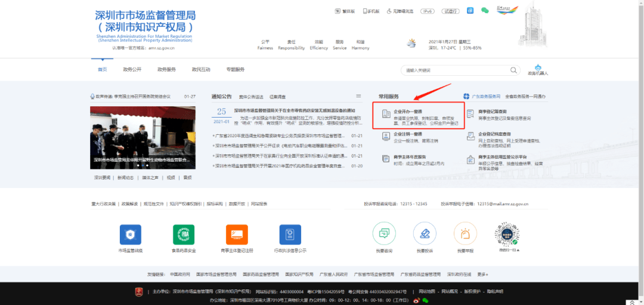Click the blue 深 app icon in header

[x=470, y=11]
